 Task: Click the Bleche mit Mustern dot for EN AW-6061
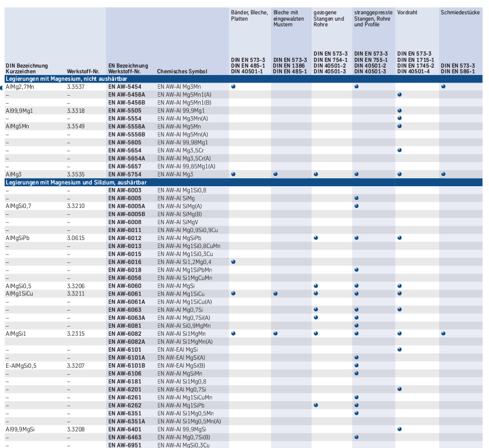point(275,293)
